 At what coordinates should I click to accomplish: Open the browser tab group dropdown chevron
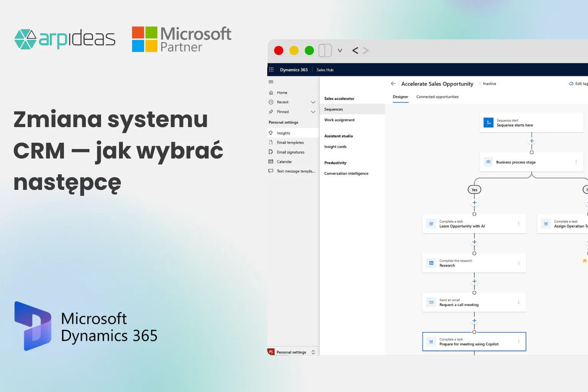[x=340, y=51]
